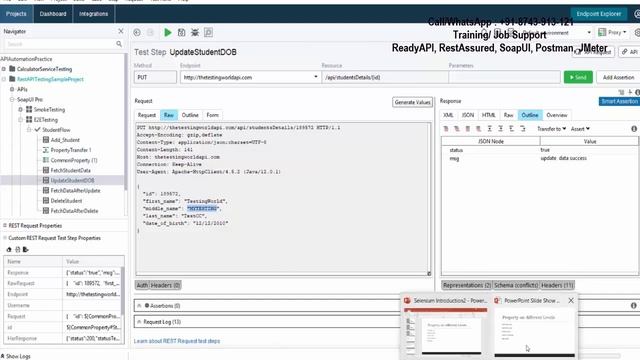Click the Parameters input field
The height and width of the screenshot is (360, 640).
click(x=504, y=77)
